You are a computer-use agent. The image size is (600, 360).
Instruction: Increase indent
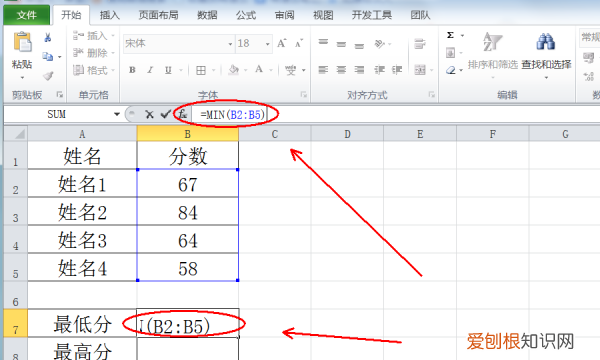(x=397, y=70)
